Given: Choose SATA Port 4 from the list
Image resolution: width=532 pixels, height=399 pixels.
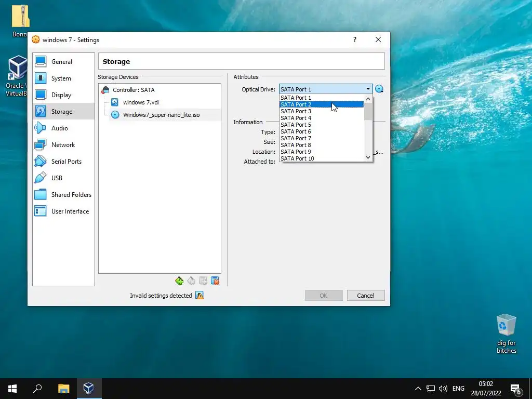Looking at the screenshot, I should coord(322,118).
